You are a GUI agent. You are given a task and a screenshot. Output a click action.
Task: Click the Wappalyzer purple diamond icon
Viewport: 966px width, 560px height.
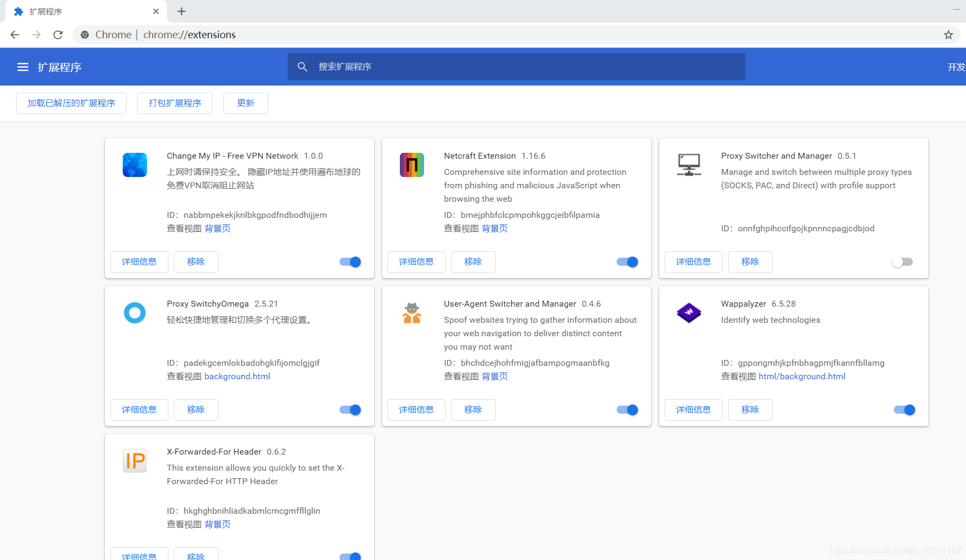[x=689, y=313]
